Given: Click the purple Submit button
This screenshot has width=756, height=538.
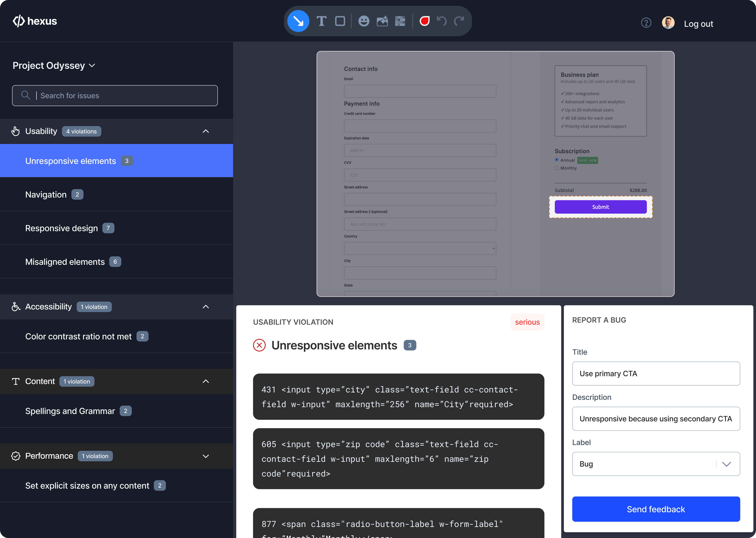Looking at the screenshot, I should coord(600,207).
